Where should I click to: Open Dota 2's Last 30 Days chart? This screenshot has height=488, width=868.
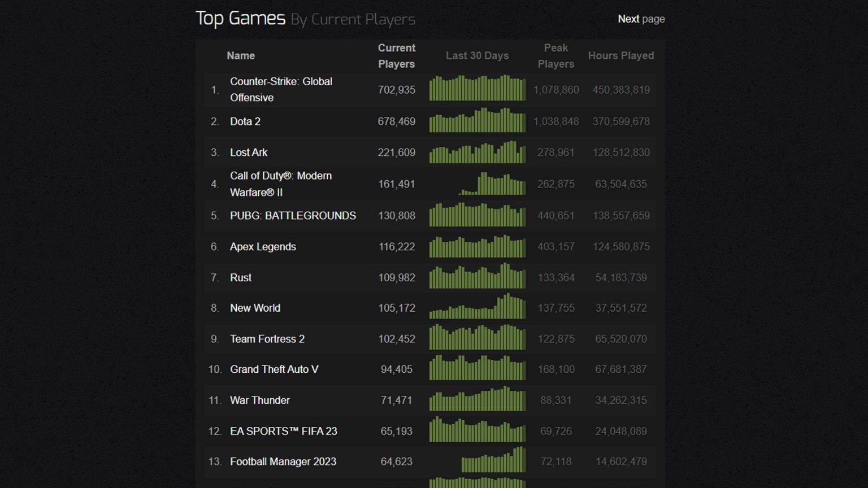pyautogui.click(x=477, y=121)
